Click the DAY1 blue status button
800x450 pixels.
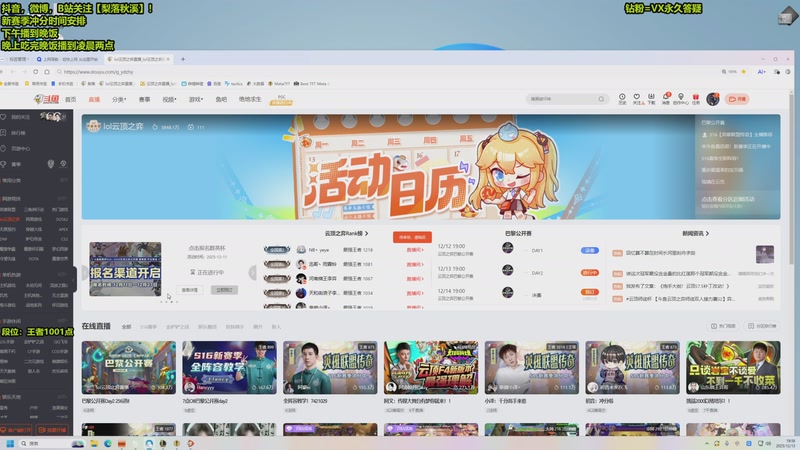click(590, 251)
